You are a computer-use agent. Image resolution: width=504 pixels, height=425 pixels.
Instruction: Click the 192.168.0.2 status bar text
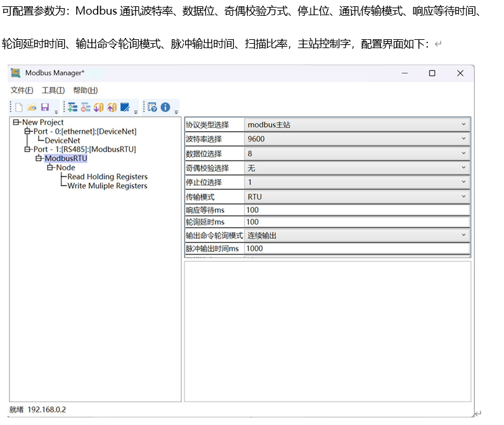(47, 410)
